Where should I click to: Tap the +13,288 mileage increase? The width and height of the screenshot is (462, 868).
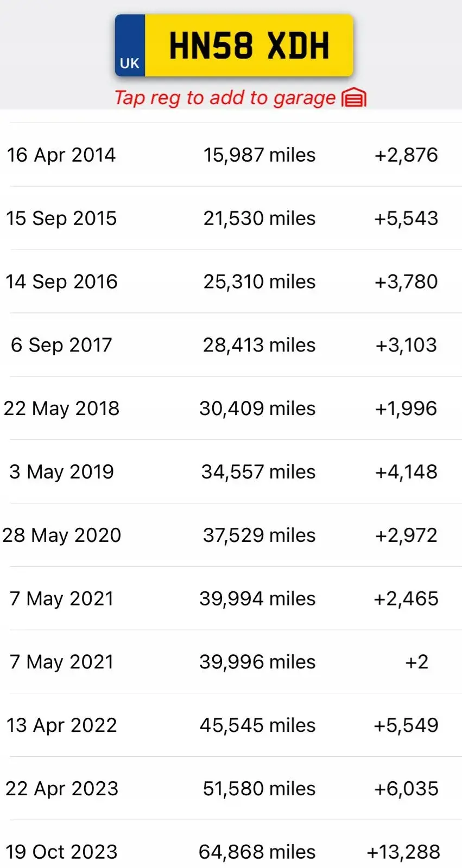(403, 852)
